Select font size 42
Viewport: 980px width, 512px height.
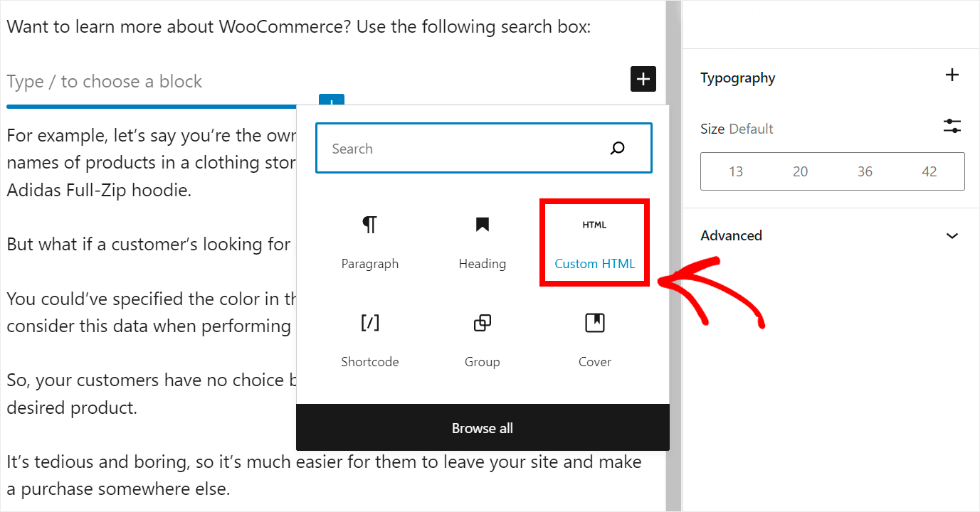coord(929,171)
